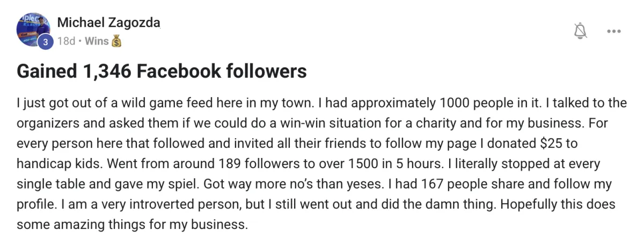The height and width of the screenshot is (245, 644).
Task: Click the closing line 'some amazing things for my business'
Action: tap(132, 225)
